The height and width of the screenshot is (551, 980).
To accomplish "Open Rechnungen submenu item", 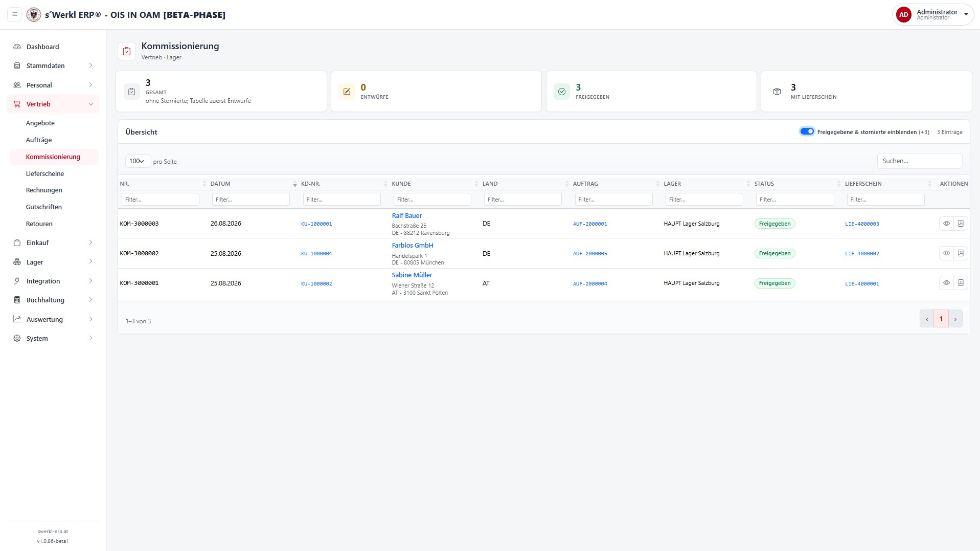I will [44, 190].
